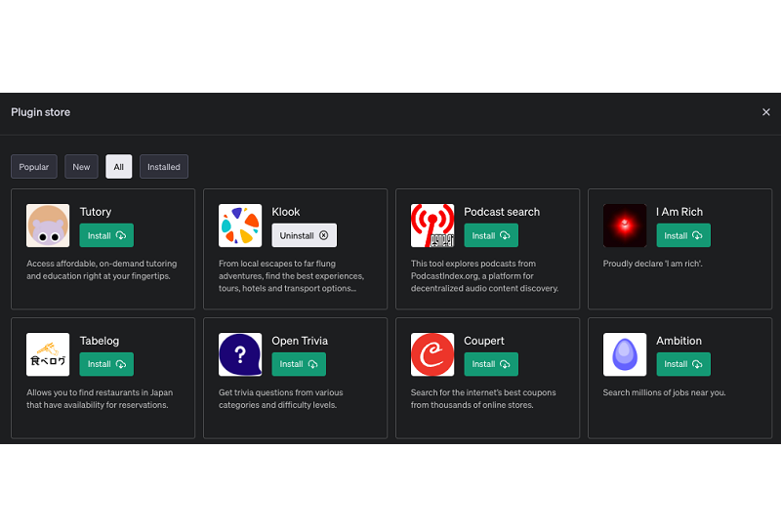Click 'Search millions of jobs near you' text

click(x=664, y=392)
